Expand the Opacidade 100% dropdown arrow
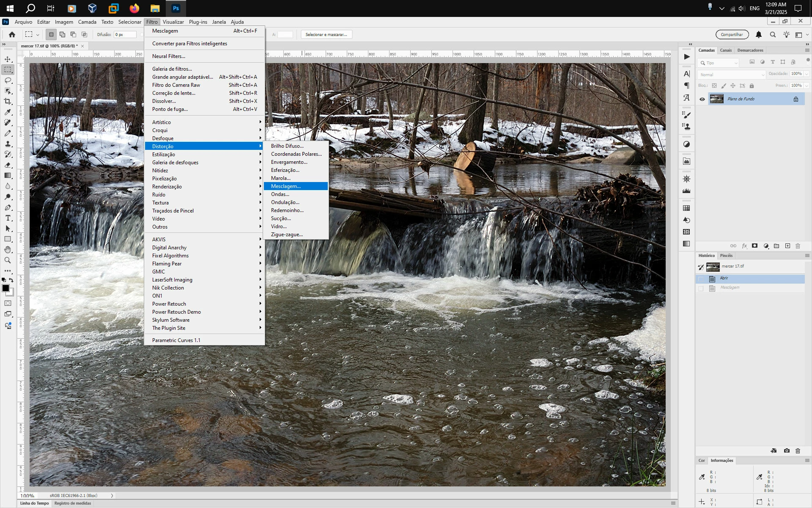The image size is (812, 508). click(x=807, y=74)
